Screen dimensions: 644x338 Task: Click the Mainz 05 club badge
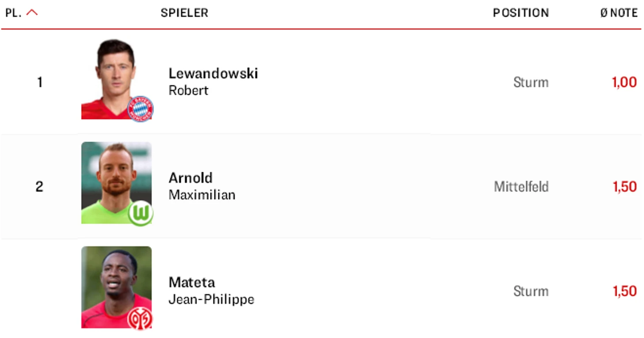140,318
